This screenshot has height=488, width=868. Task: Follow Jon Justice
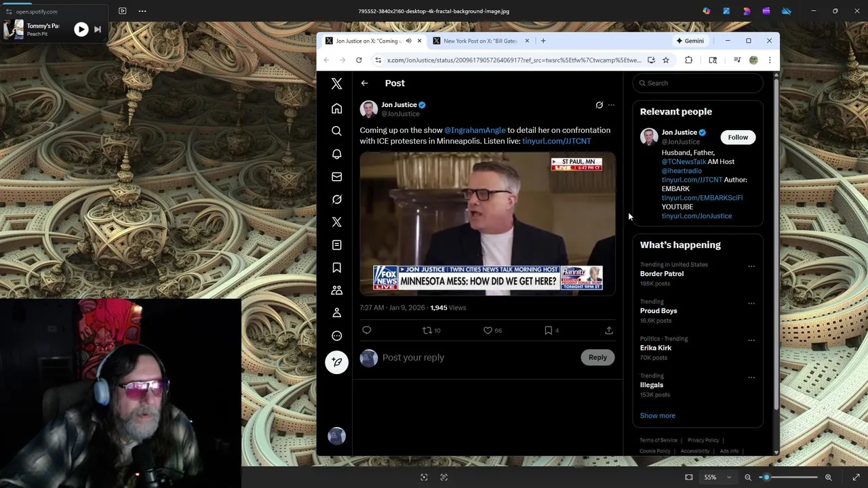pos(738,137)
